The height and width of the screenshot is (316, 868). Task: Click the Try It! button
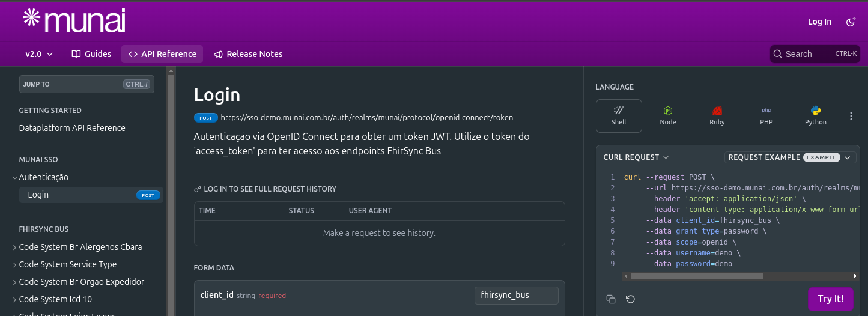pyautogui.click(x=831, y=299)
